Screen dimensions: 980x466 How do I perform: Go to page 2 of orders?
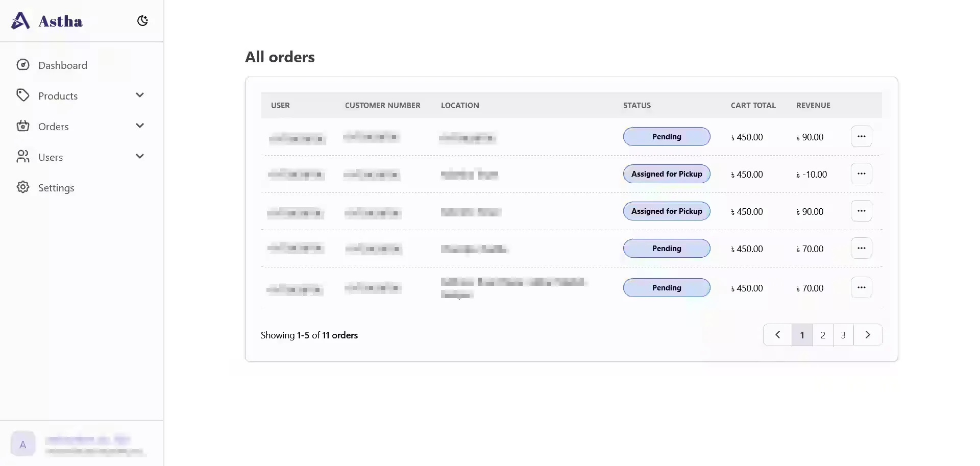point(822,335)
